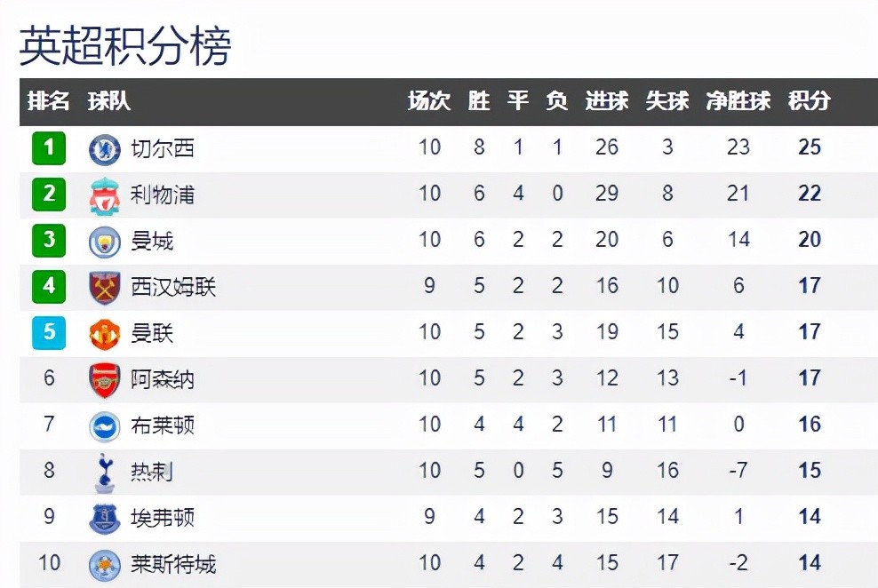
Task: Open the Leicester City fox crest
Action: 105,565
